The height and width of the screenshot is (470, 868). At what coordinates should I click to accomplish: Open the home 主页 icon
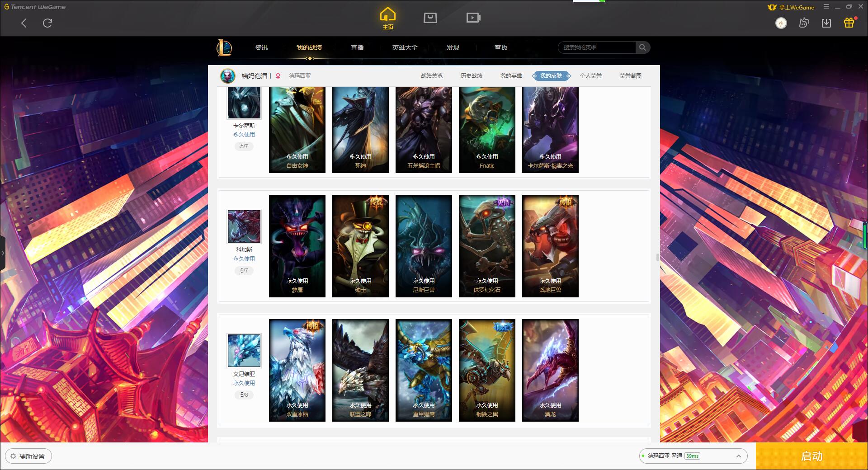tap(388, 19)
